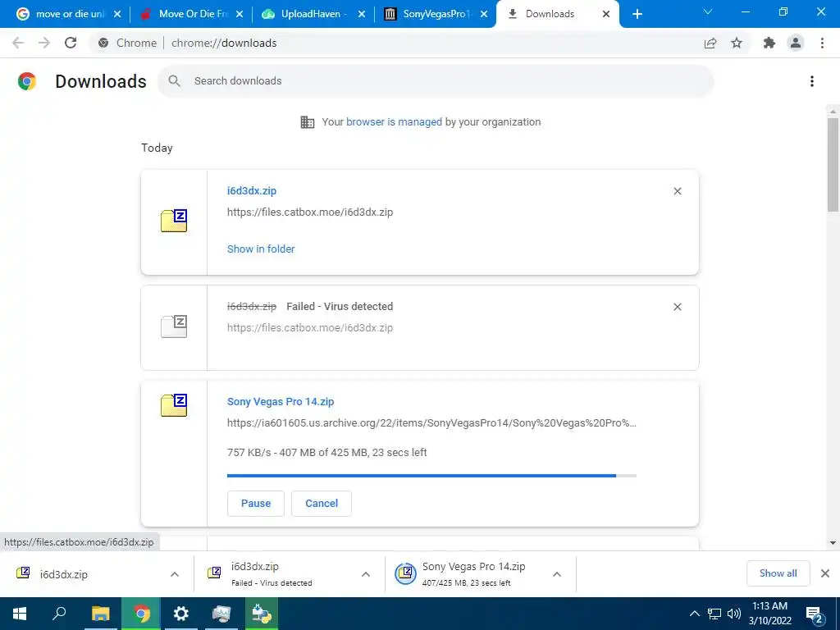Click the page vertical scrollbar thumb
This screenshot has height=630, width=840.
point(833,164)
